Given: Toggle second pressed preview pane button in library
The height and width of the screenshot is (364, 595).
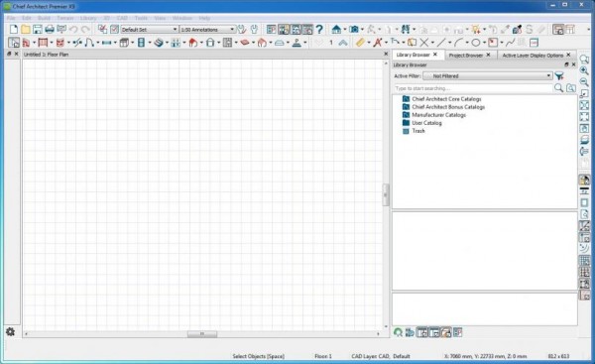Looking at the screenshot, I should (x=434, y=332).
